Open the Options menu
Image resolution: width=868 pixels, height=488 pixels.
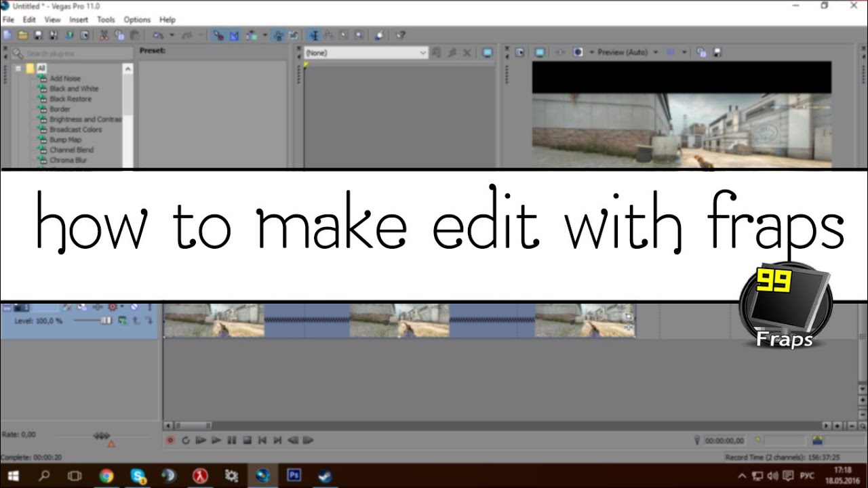click(137, 20)
